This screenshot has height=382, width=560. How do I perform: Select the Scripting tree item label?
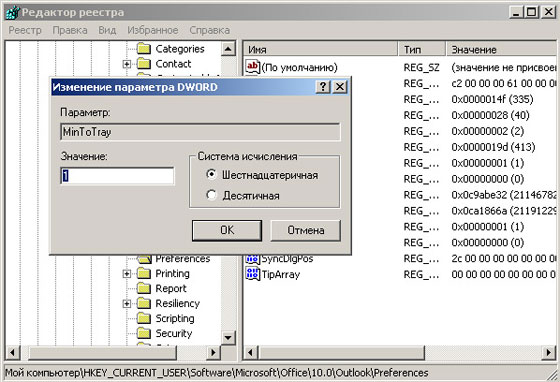point(175,318)
